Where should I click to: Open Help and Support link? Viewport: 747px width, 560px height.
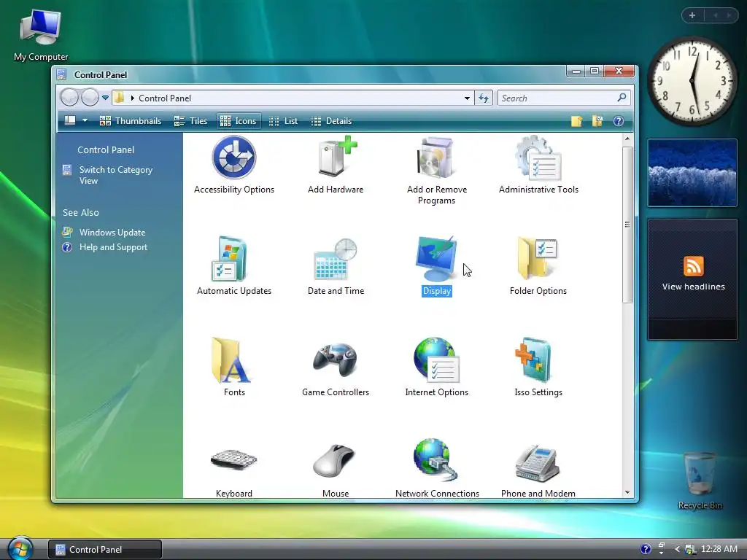coord(113,247)
